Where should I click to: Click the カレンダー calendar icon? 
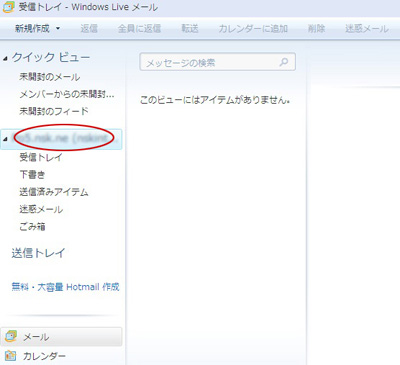(x=11, y=356)
